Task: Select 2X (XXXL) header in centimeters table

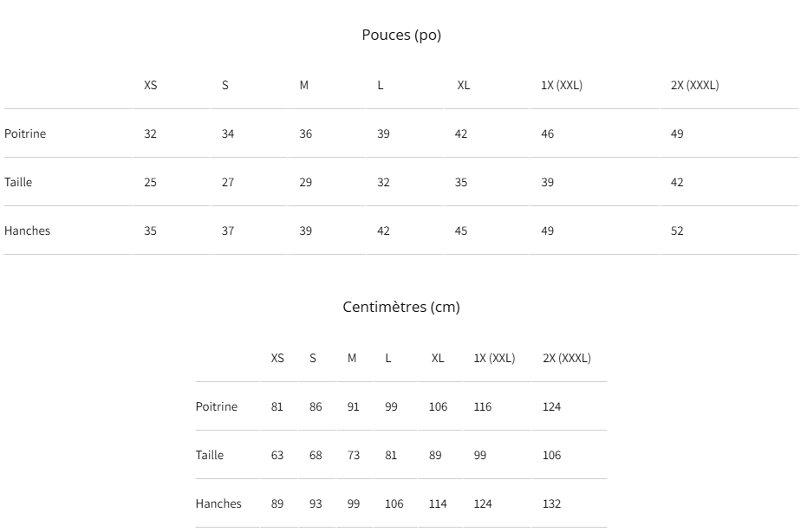Action: (x=567, y=358)
